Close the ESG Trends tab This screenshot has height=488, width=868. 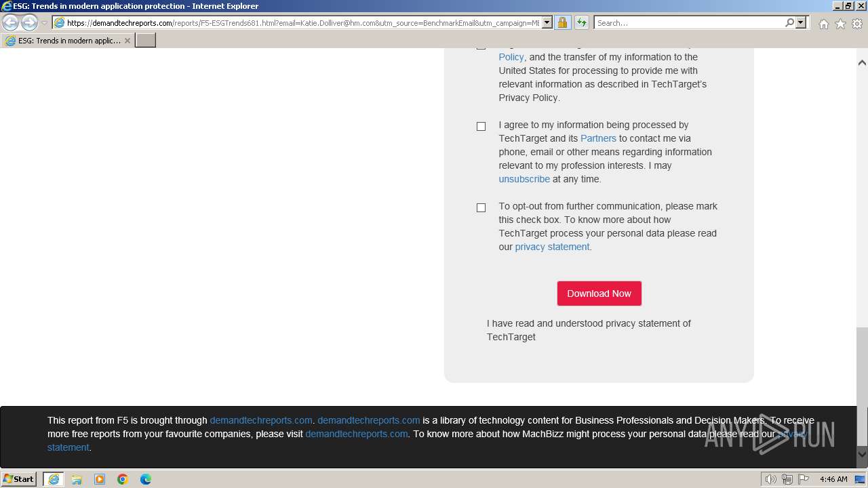point(127,41)
